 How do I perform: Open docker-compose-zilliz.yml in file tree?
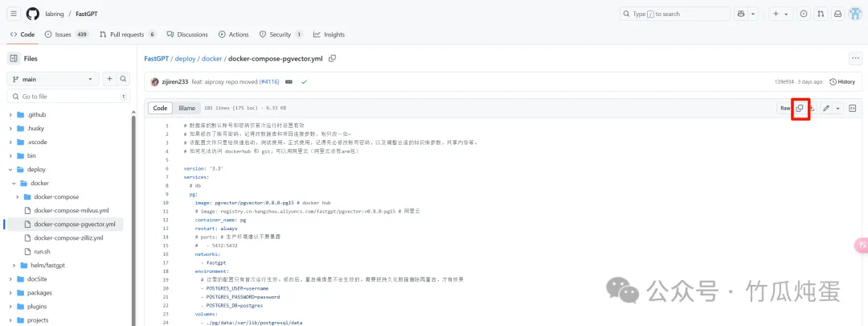(x=68, y=237)
